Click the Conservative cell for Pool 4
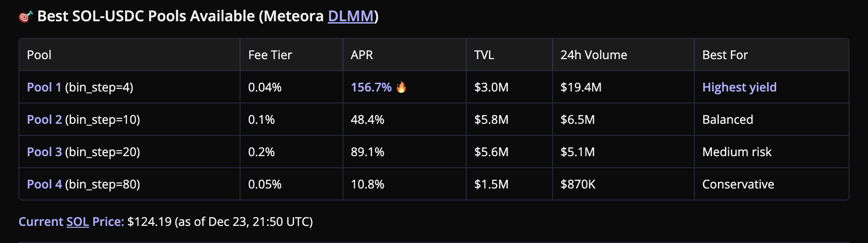This screenshot has width=868, height=243. pos(738,184)
